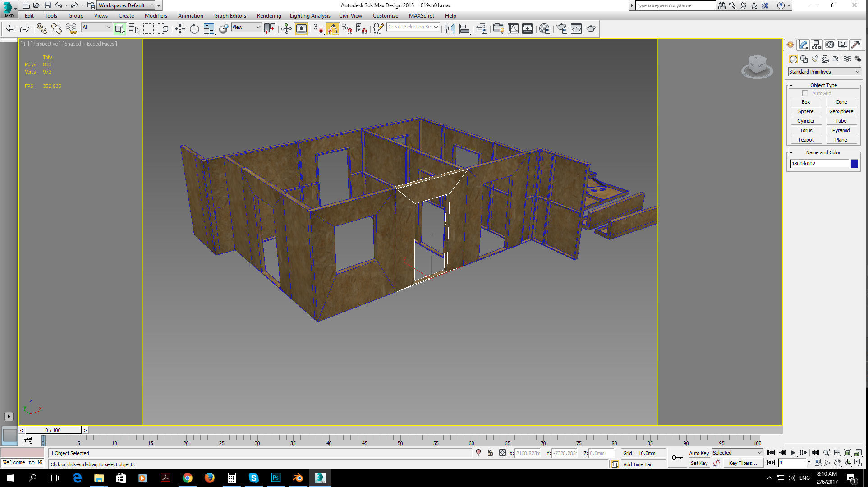Open the MAXScript menu
Viewport: 868px width, 487px height.
(421, 16)
